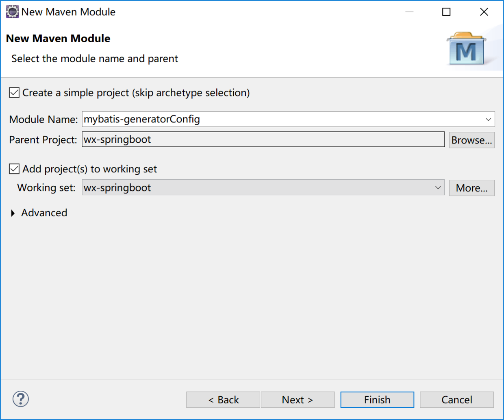This screenshot has width=504, height=420.
Task: Click the Maven M wizard banner icon
Action: click(x=466, y=50)
